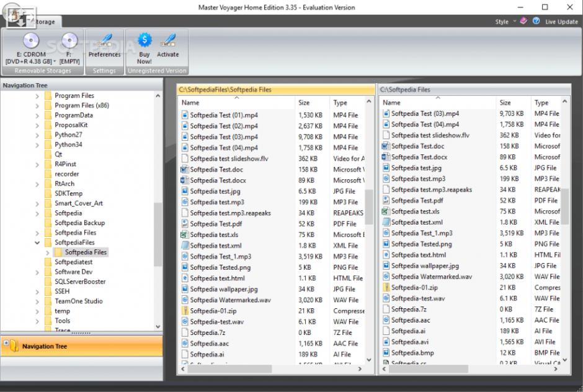The height and width of the screenshot is (392, 583).
Task: Collapse the SoftpediaFiles tree folder
Action: tap(37, 243)
